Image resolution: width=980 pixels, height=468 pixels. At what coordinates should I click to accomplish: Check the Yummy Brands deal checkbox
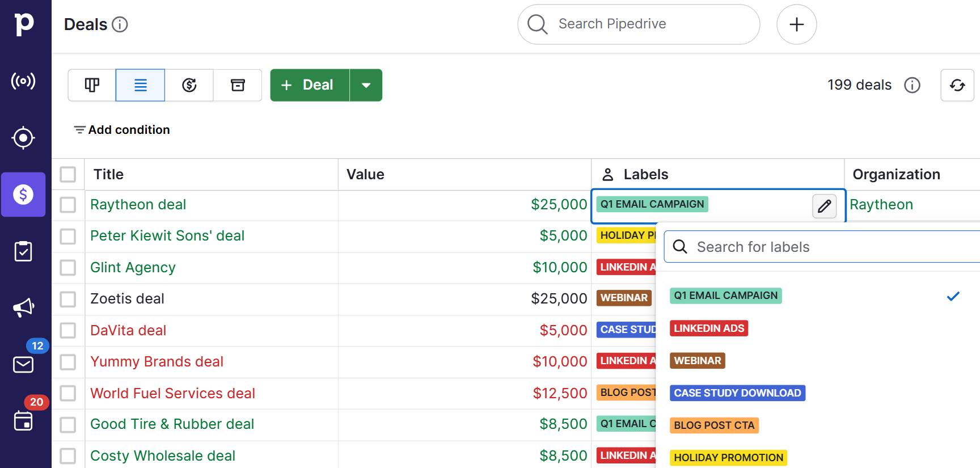point(68,362)
